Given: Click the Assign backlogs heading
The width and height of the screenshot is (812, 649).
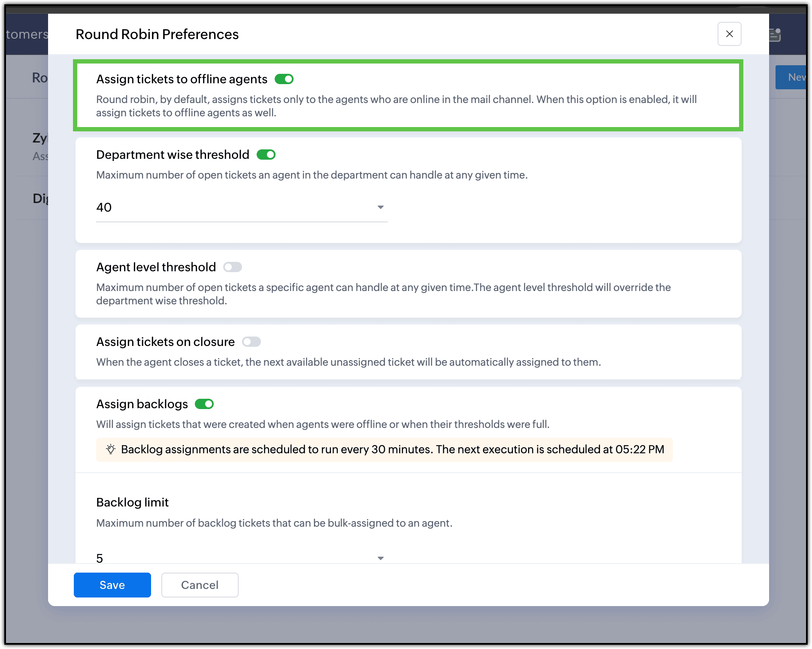Looking at the screenshot, I should pos(142,404).
